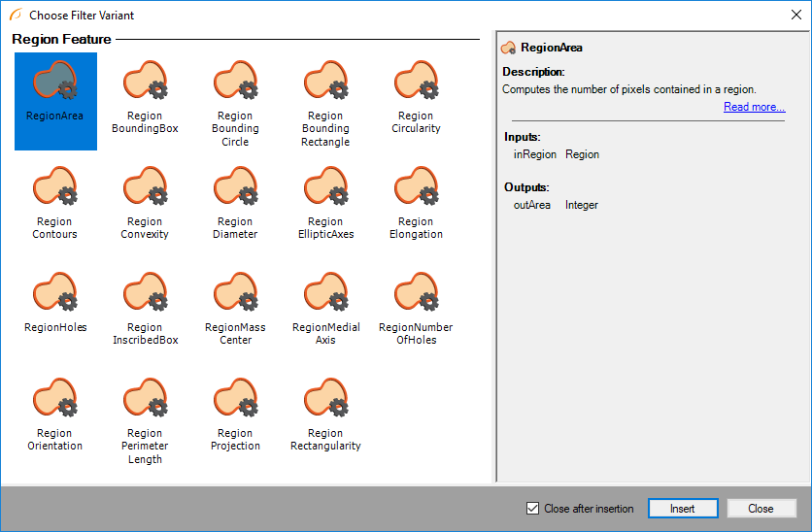Select the Region Circularity filter
Viewport: 812px width, 532px height.
coord(416,81)
